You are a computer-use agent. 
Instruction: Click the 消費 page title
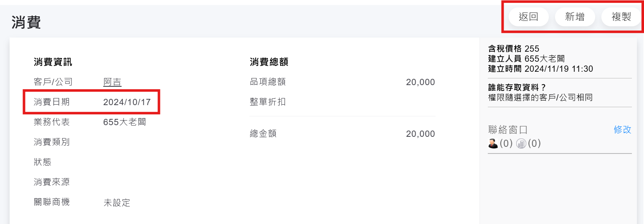(x=26, y=22)
